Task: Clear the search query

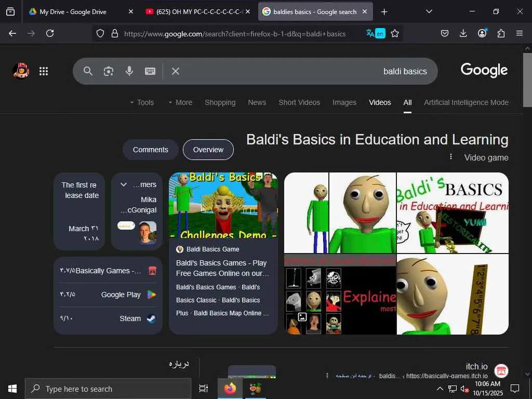Action: pyautogui.click(x=176, y=71)
